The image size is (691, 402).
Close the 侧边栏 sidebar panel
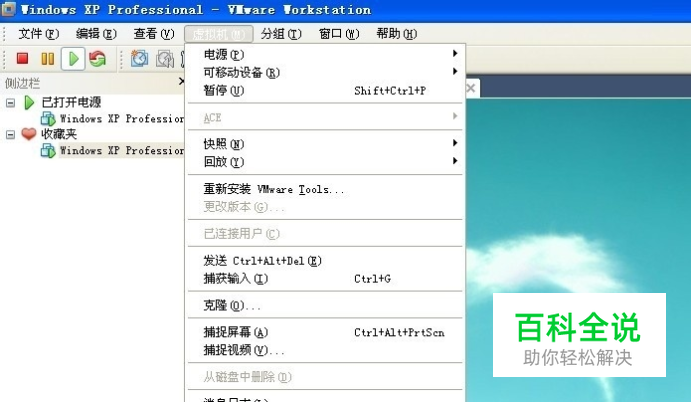tap(181, 81)
